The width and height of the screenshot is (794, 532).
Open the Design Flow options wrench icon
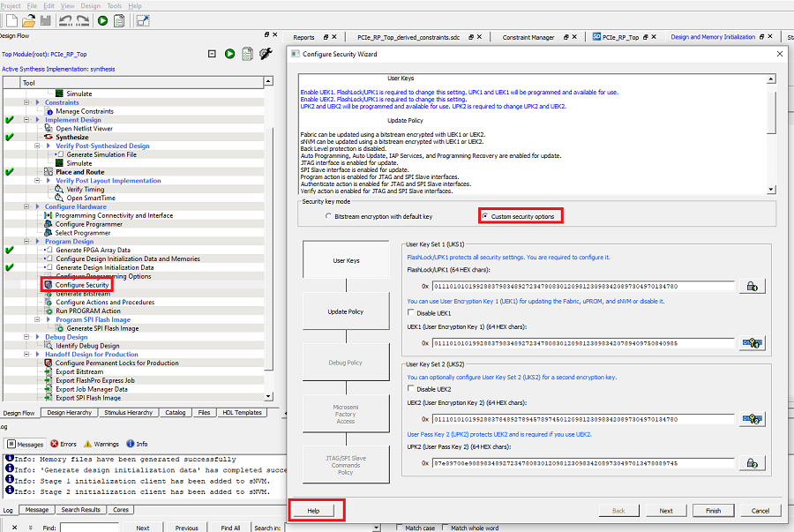pos(266,54)
